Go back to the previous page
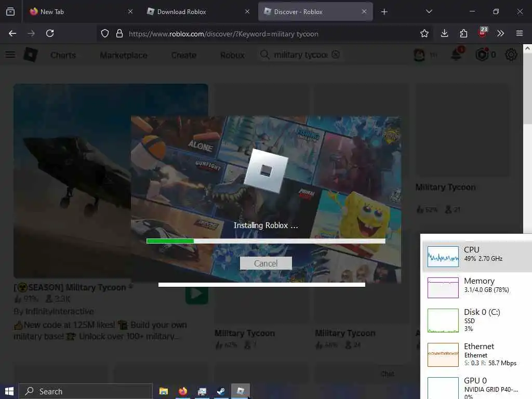The width and height of the screenshot is (532, 399). pyautogui.click(x=12, y=33)
